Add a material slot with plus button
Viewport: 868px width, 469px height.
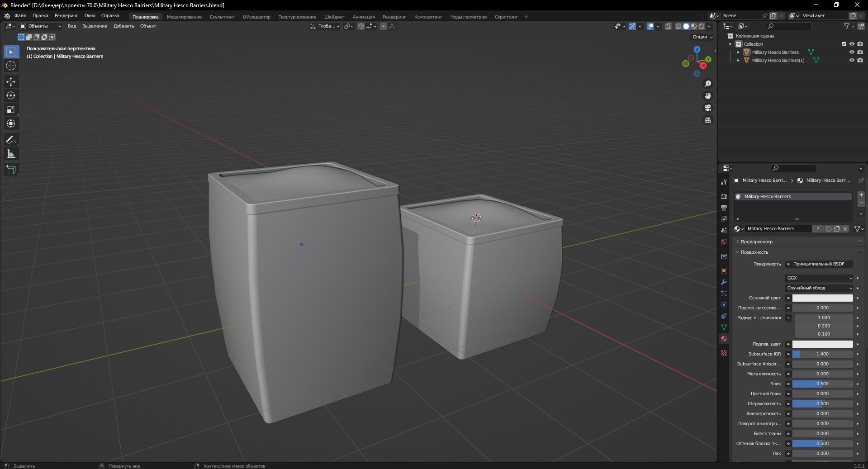pos(861,195)
